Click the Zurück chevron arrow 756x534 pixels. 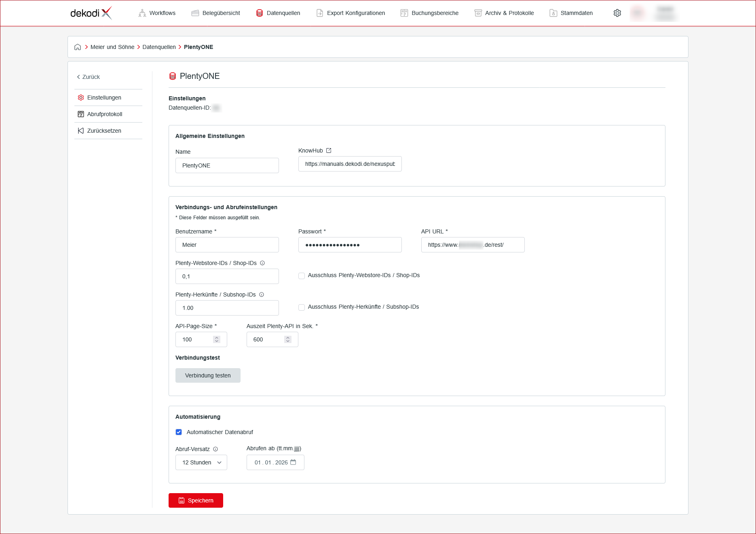point(78,77)
